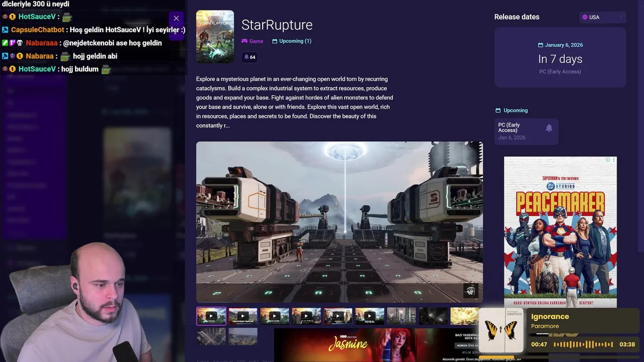Click HotSauceV's 'hojj buldum' chat message

(x=79, y=69)
